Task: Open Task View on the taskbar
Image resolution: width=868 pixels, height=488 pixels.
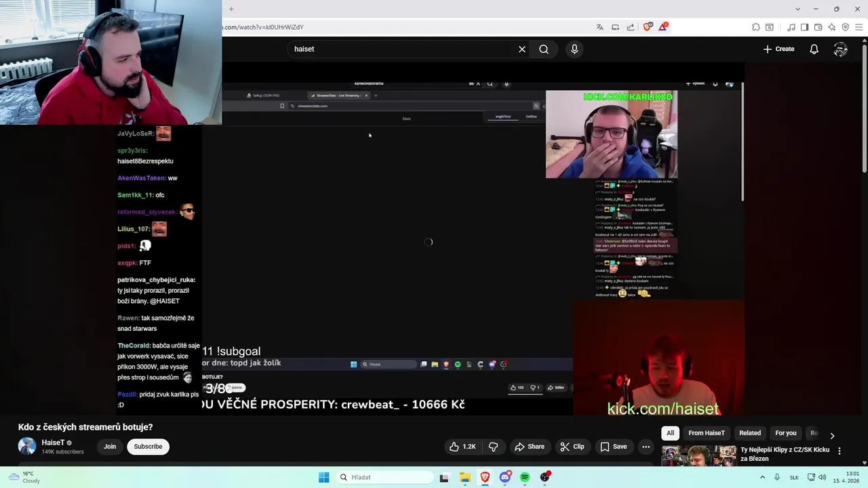Action: tap(444, 477)
